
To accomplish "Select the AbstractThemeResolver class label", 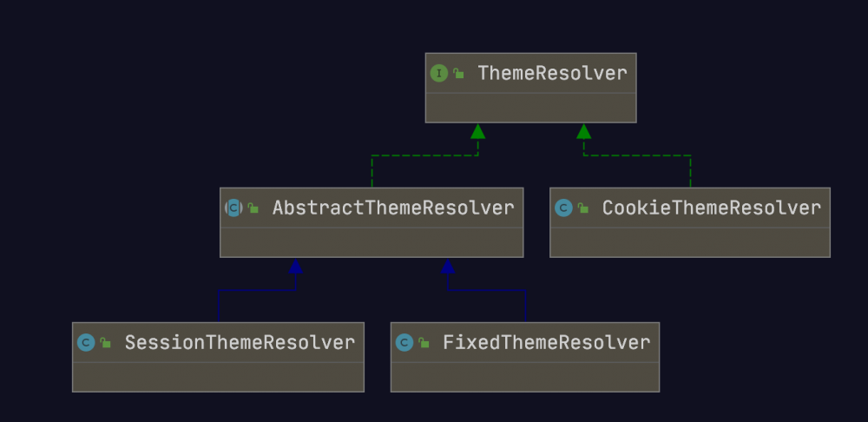I will (x=393, y=208).
